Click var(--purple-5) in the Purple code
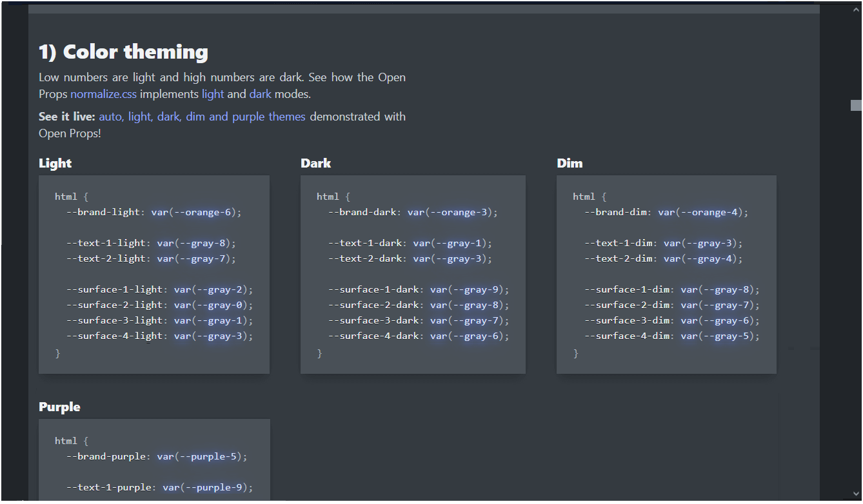Image resolution: width=863 pixels, height=504 pixels. [202, 456]
